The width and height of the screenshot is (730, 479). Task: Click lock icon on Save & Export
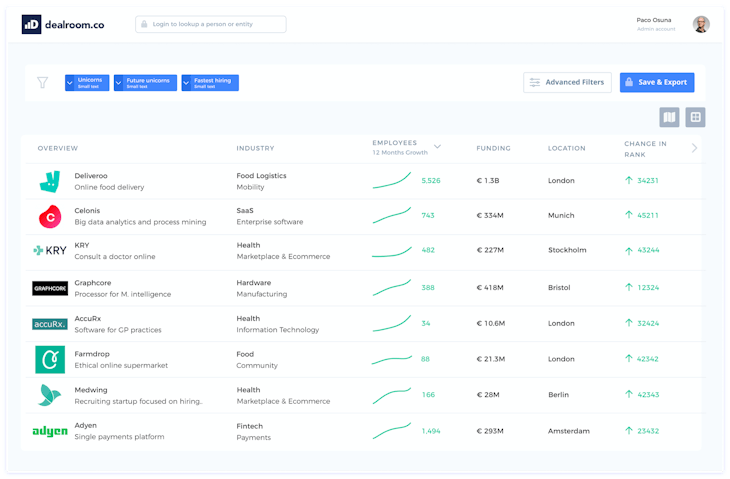(x=629, y=82)
